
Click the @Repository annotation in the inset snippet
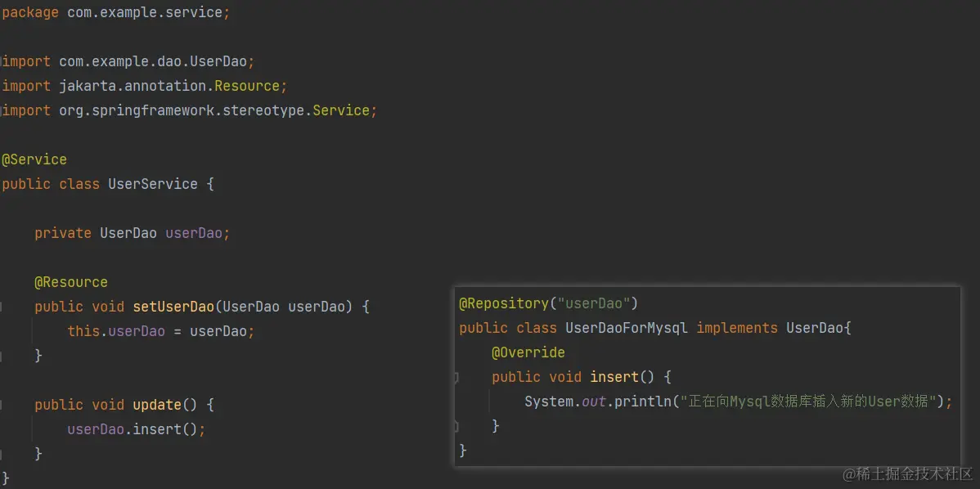pos(504,303)
